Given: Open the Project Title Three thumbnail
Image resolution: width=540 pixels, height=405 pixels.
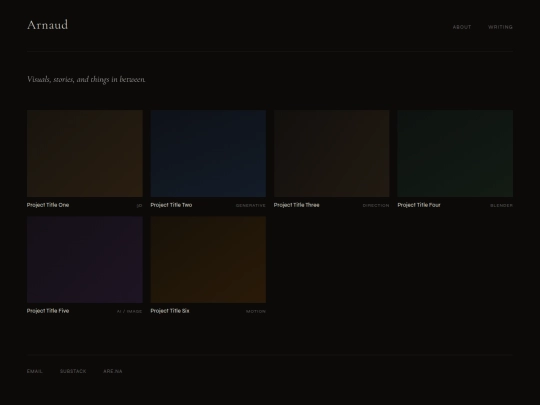Looking at the screenshot, I should click(332, 154).
